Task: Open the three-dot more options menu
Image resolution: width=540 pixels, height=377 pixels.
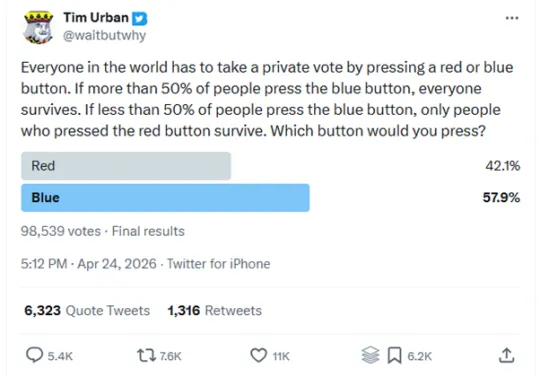Action: coord(512,18)
